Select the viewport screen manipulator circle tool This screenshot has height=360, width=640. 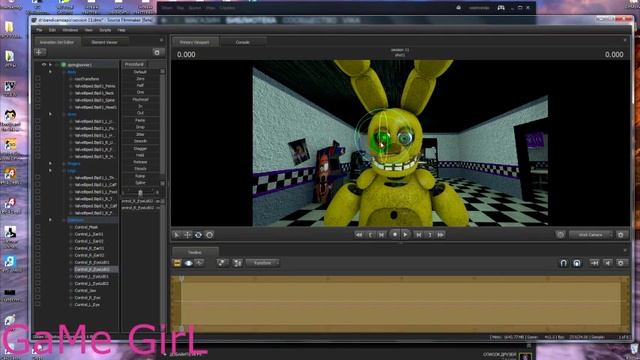point(209,235)
